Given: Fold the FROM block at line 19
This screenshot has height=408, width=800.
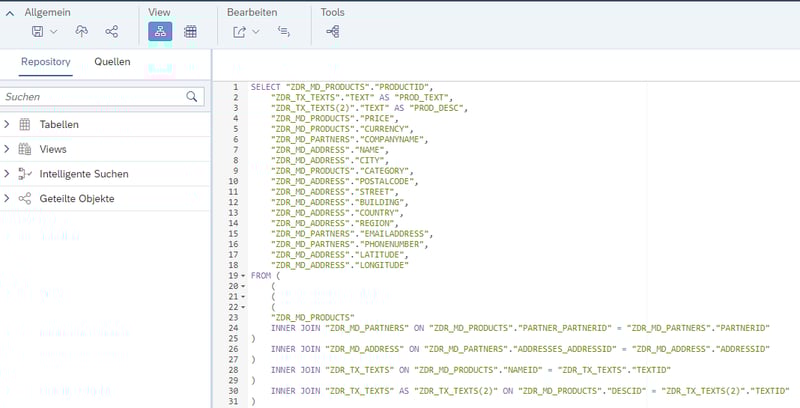Looking at the screenshot, I should [x=243, y=275].
